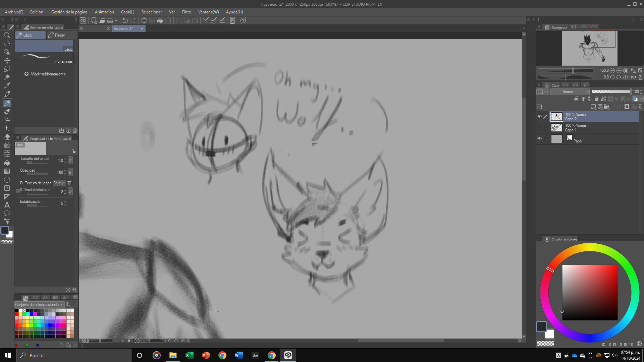
Task: Click Añadir subherramienta
Action: [x=45, y=74]
